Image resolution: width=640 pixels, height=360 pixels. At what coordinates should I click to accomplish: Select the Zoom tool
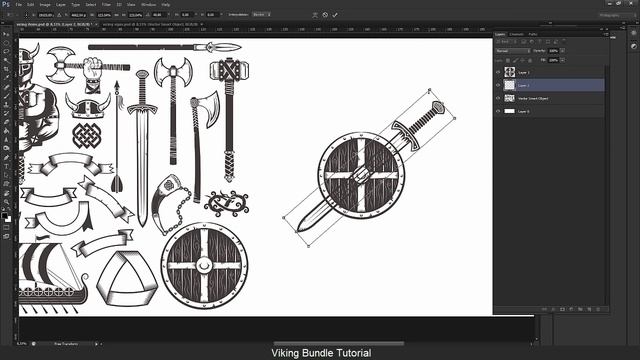(x=6, y=202)
